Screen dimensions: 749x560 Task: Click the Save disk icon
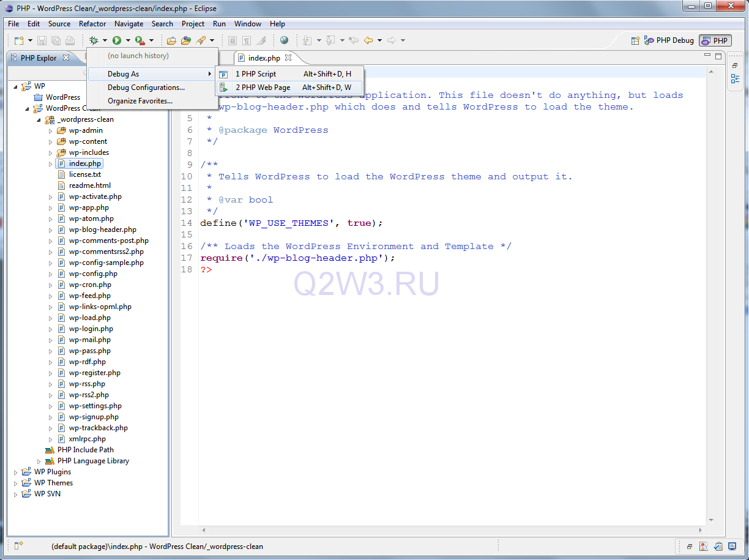click(42, 40)
